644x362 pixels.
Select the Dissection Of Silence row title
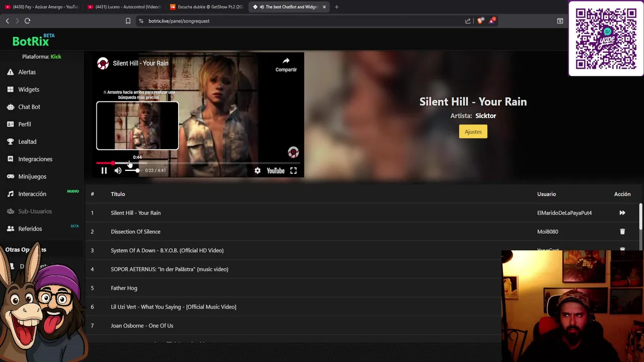[x=136, y=232]
